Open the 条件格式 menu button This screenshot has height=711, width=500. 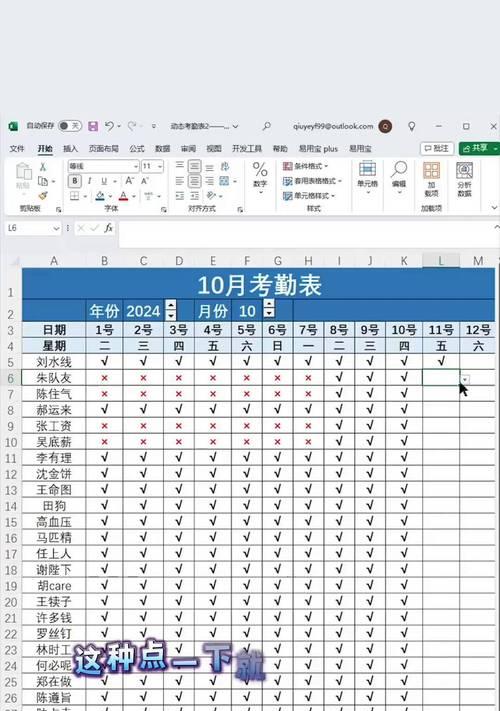tap(306, 166)
